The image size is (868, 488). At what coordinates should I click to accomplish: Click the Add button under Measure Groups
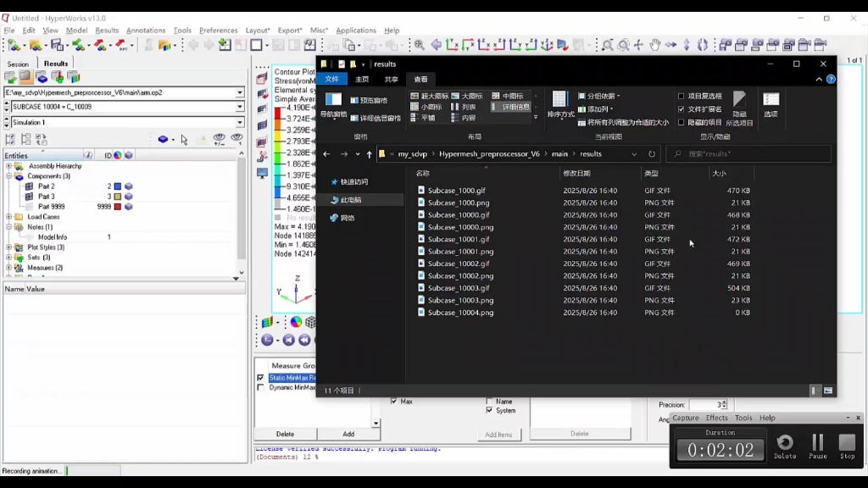click(x=348, y=434)
